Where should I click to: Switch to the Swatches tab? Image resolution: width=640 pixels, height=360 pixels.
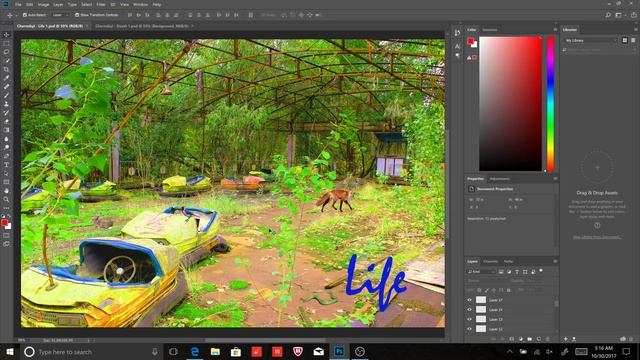point(490,30)
